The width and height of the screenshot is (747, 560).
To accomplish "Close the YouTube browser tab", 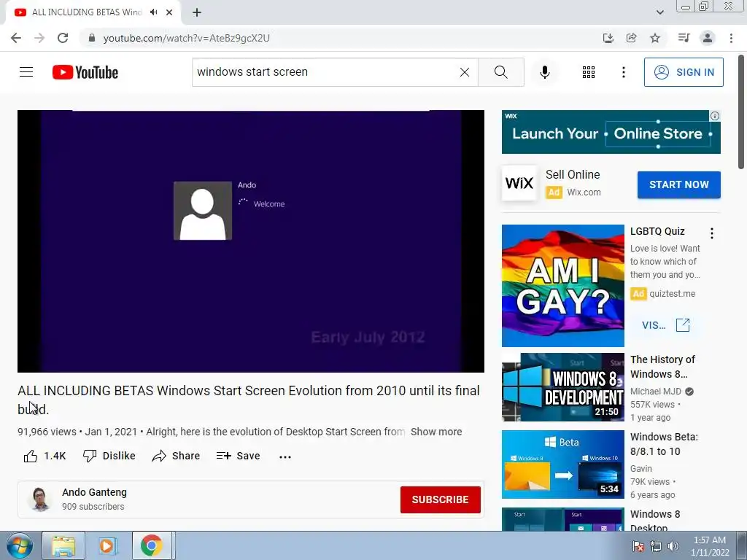I will [169, 12].
